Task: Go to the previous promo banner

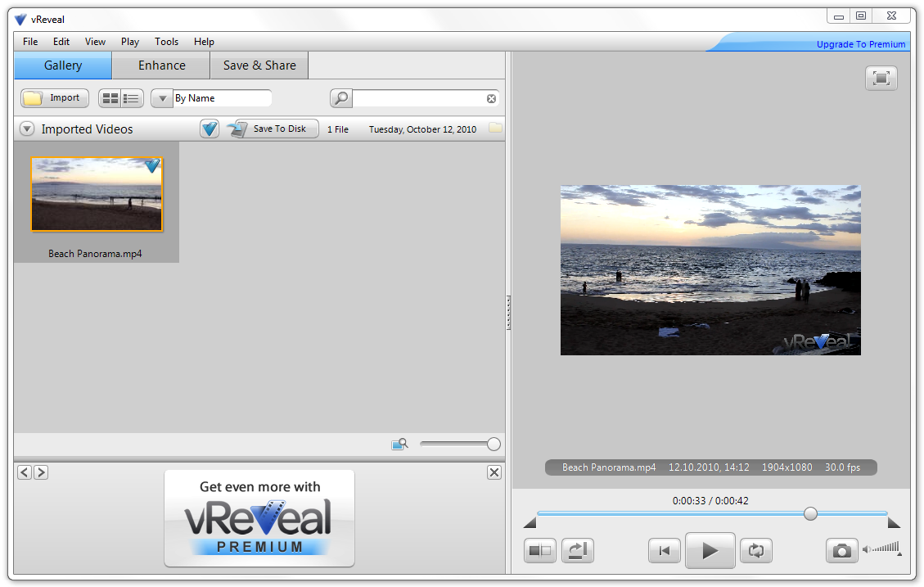Action: coord(25,472)
